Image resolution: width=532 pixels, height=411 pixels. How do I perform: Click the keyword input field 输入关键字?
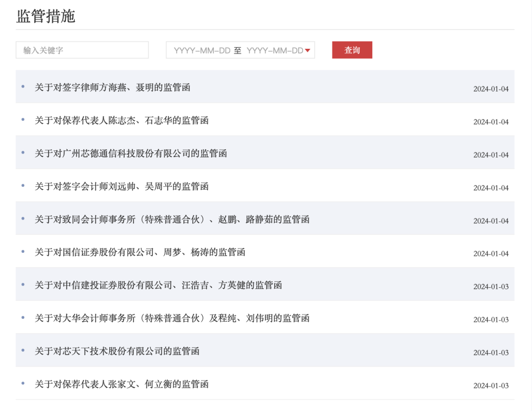pos(82,50)
